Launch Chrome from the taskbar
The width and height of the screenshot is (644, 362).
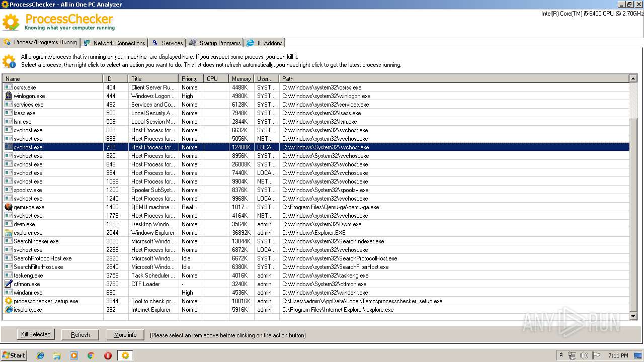(x=91, y=355)
